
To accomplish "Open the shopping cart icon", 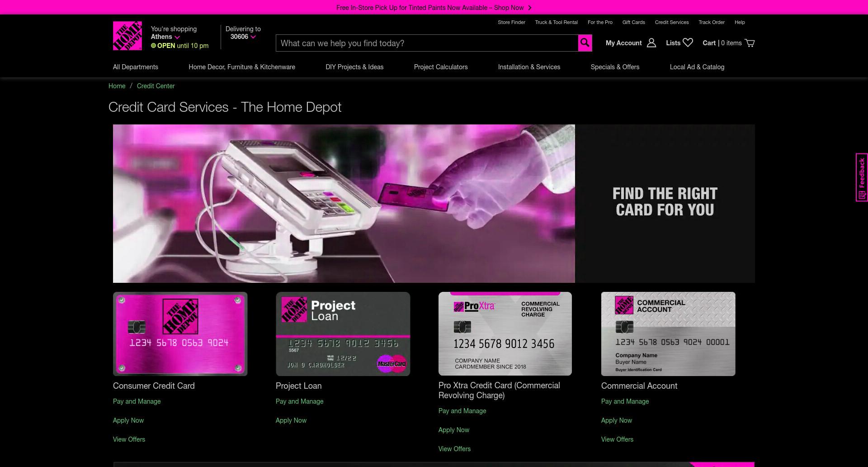I will [x=750, y=43].
